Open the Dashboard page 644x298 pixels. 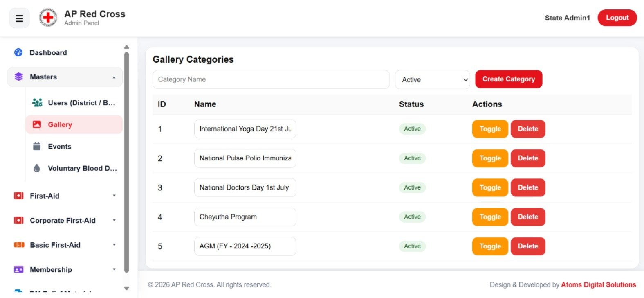click(65, 52)
